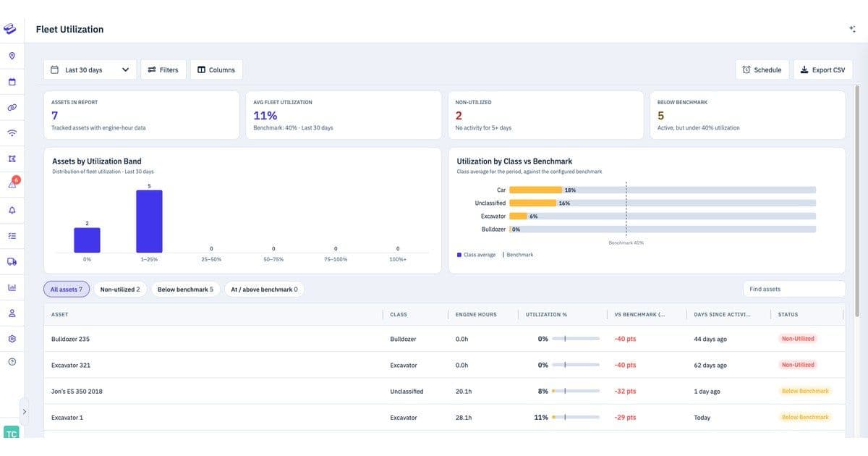Open the link chain sidebar icon
The width and height of the screenshot is (868, 456).
12,107
